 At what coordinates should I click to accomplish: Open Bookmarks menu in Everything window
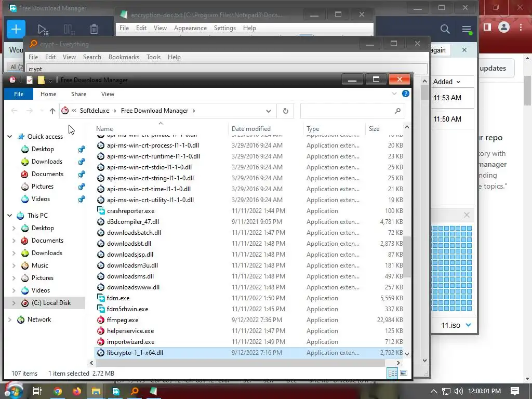(124, 57)
